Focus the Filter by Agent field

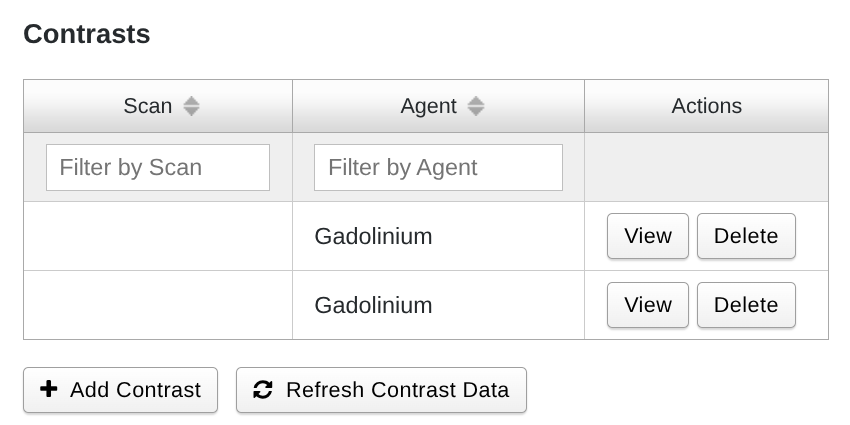tap(438, 167)
